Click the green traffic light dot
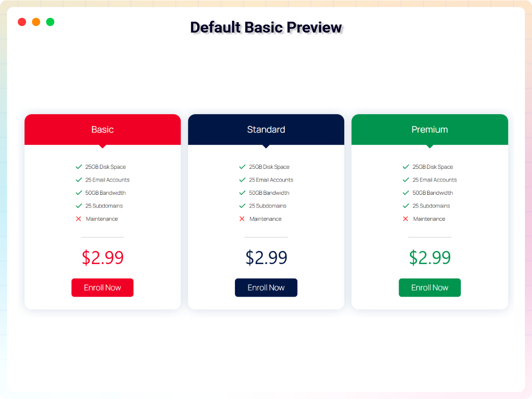 (50, 22)
